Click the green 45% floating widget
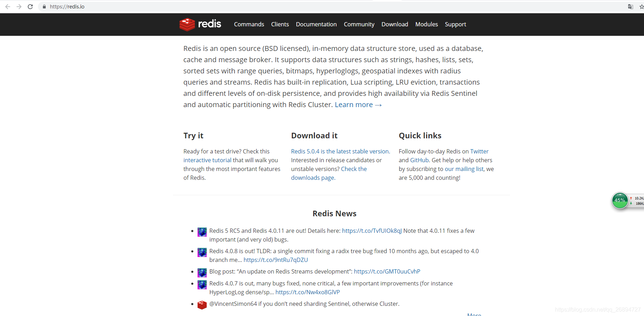Image resolution: width=644 pixels, height=316 pixels. pos(620,200)
